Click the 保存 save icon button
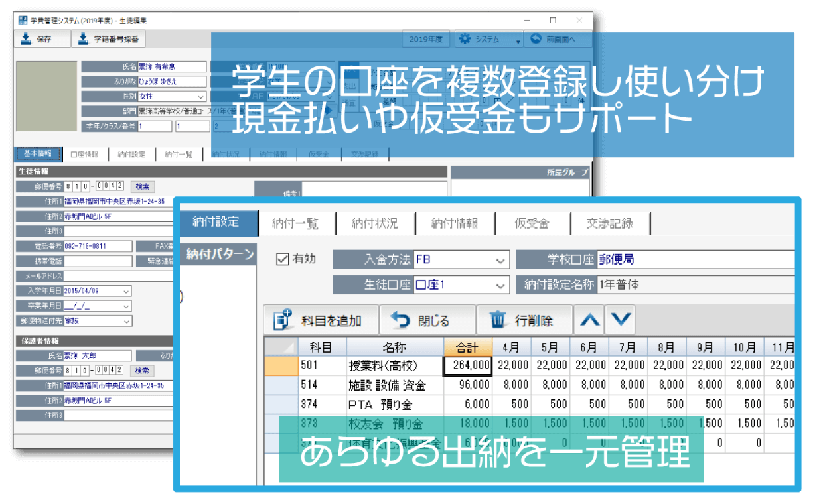The height and width of the screenshot is (504, 823). [27, 39]
